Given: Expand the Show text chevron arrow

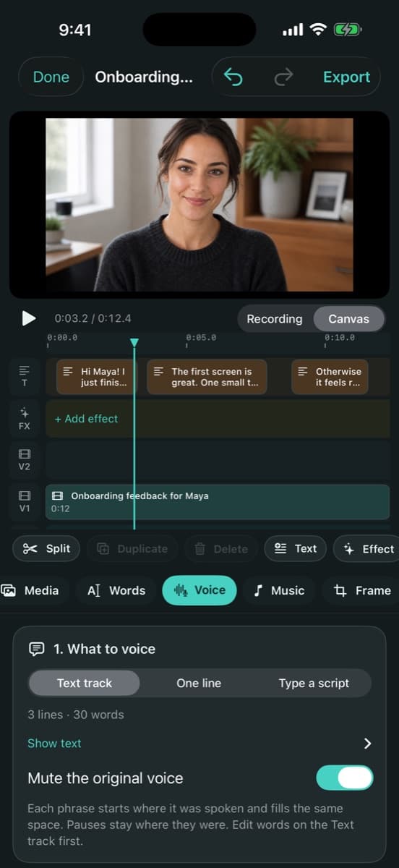Looking at the screenshot, I should pyautogui.click(x=367, y=743).
